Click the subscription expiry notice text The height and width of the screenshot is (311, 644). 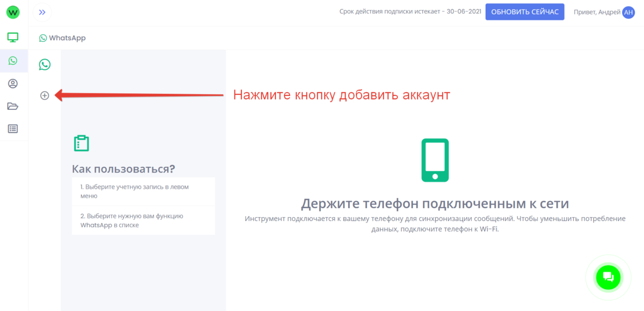point(410,12)
